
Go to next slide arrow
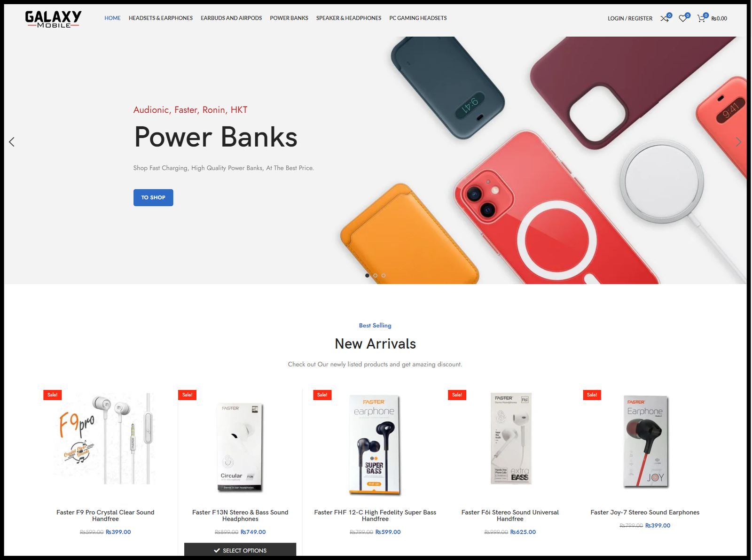[738, 142]
